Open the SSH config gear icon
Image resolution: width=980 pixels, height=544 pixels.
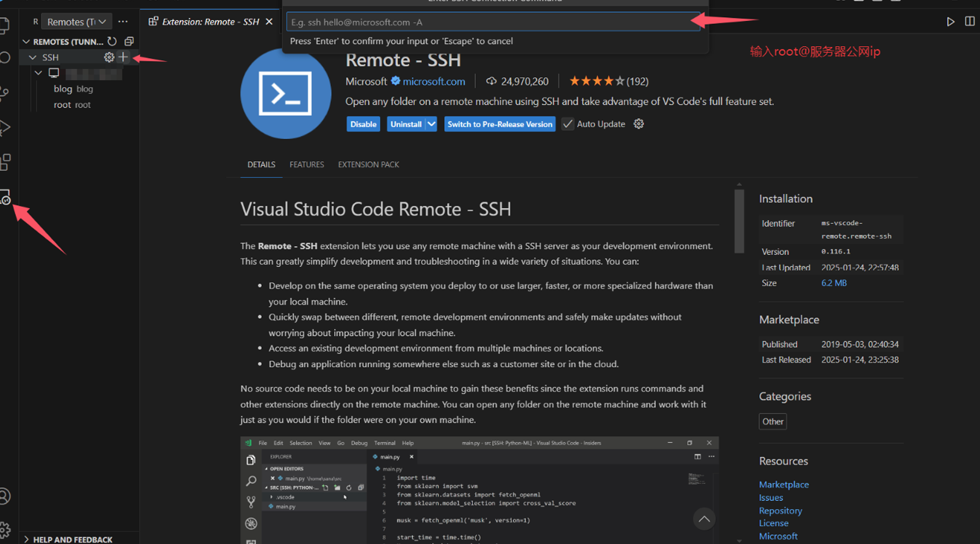pos(109,57)
